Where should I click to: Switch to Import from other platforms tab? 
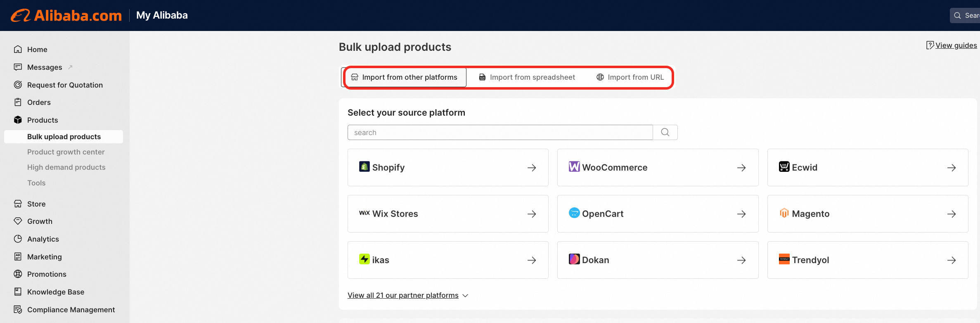pyautogui.click(x=404, y=77)
